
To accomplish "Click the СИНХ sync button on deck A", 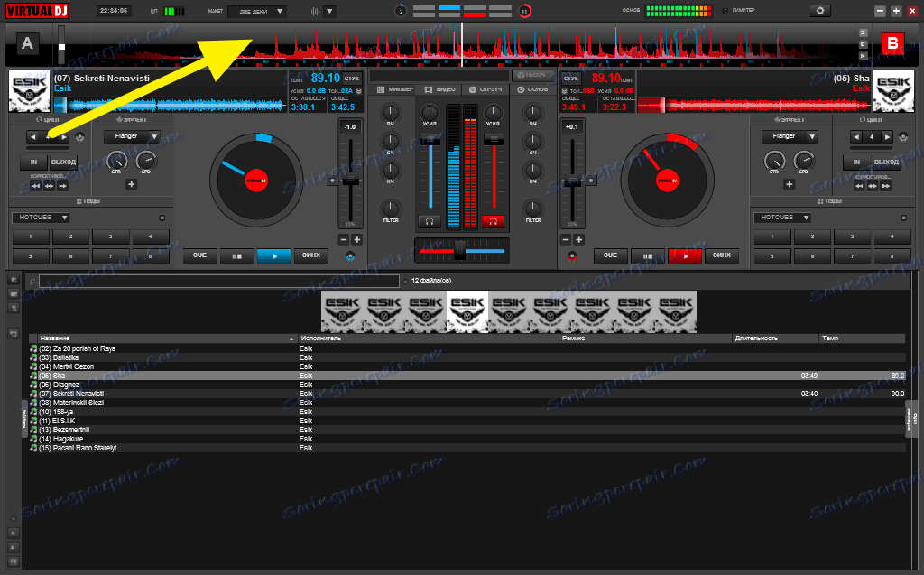I will pos(311,256).
